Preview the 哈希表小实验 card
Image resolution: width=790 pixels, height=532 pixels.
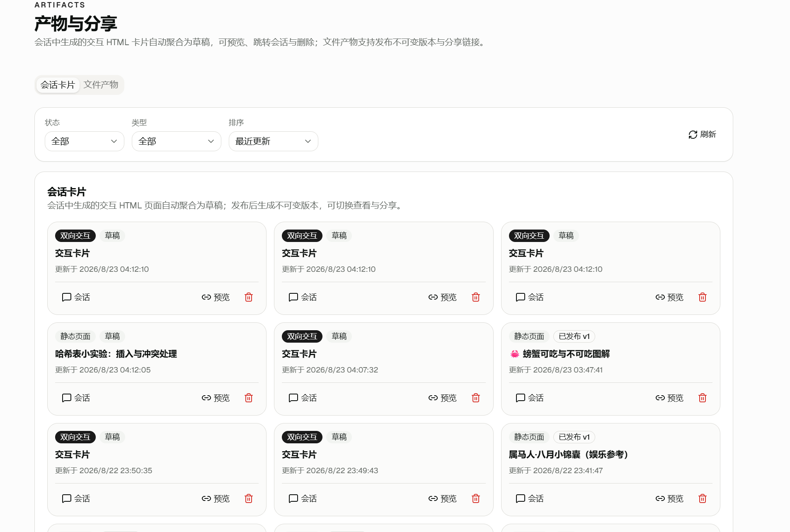(x=216, y=398)
